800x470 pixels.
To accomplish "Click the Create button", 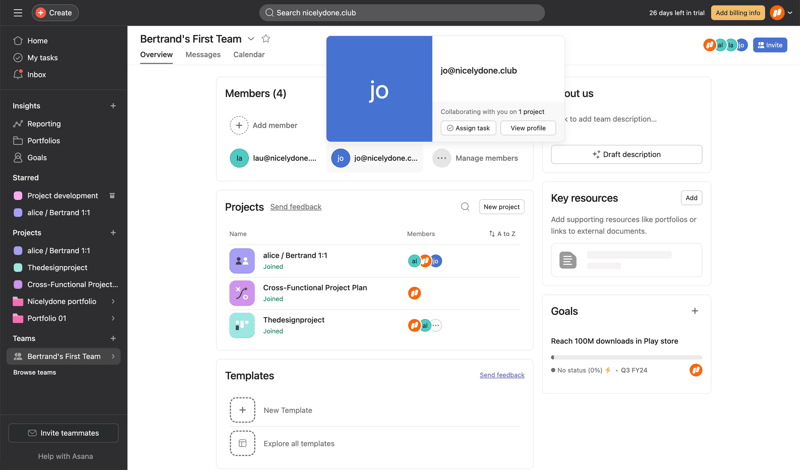I will pos(55,13).
